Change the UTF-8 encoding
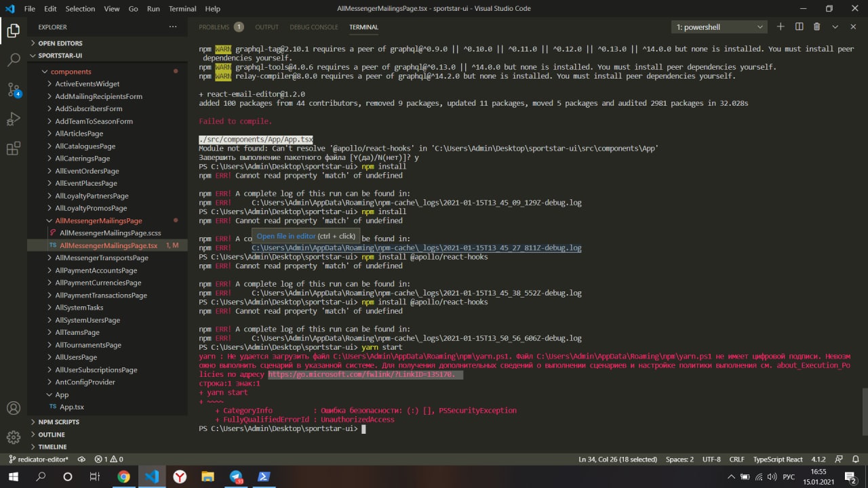 pyautogui.click(x=711, y=459)
